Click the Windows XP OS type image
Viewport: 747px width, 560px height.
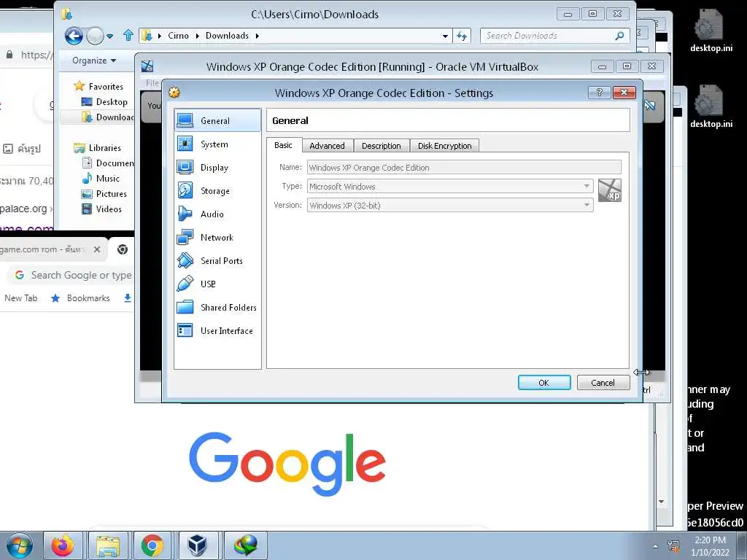point(610,190)
